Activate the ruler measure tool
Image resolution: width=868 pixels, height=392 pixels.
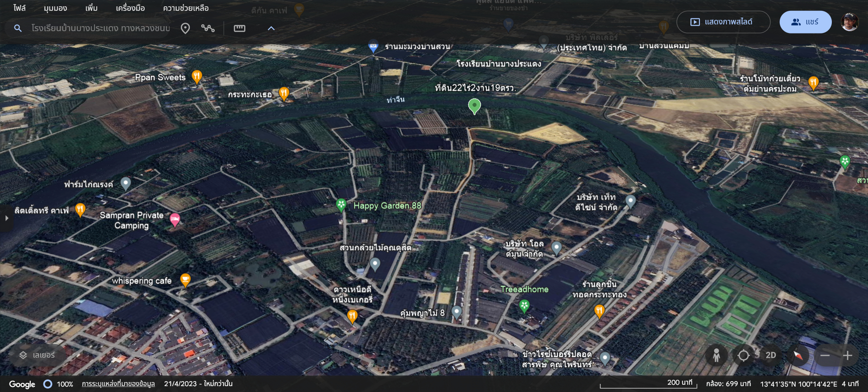239,28
